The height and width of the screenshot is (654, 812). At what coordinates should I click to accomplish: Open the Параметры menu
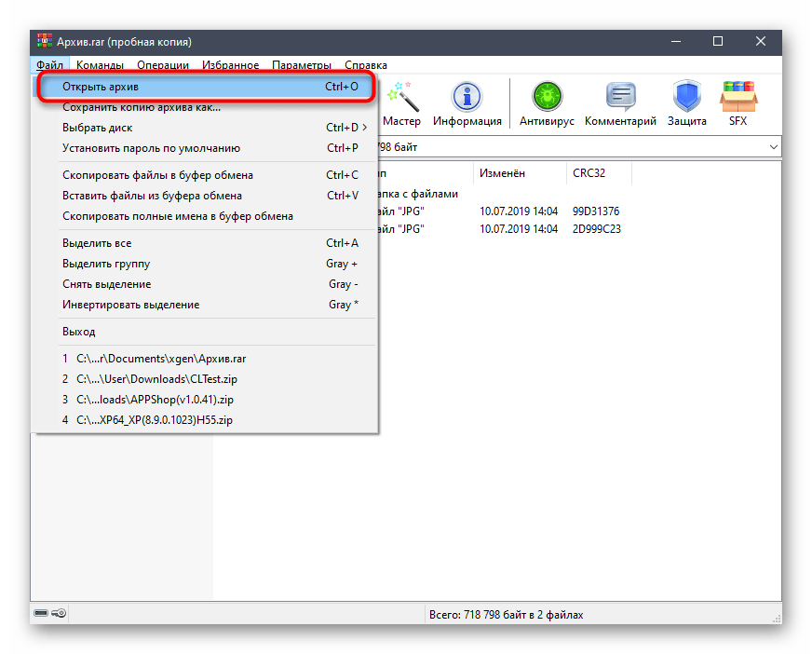(302, 65)
